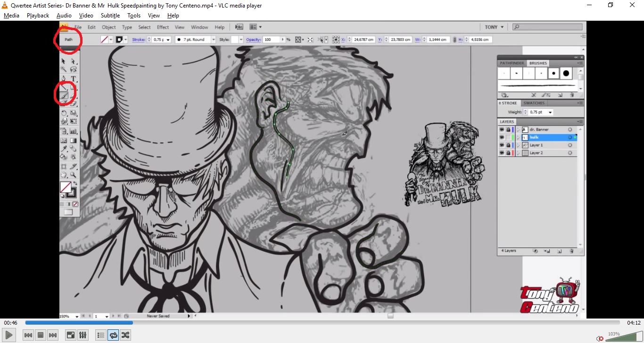Viewport: 644px width, 343px height.
Task: Select the Magic Wand tool
Action: tap(64, 70)
